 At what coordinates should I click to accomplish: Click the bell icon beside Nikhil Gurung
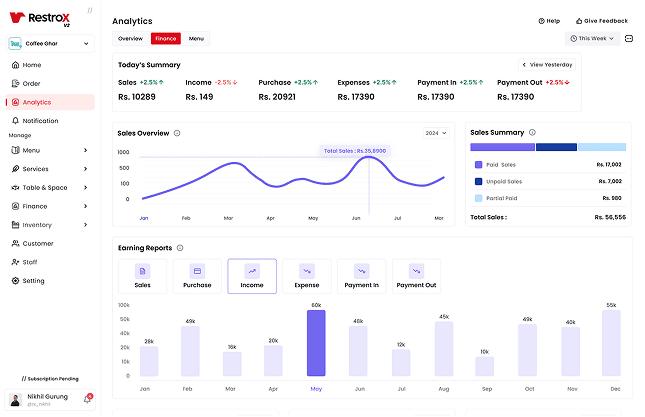click(87, 400)
